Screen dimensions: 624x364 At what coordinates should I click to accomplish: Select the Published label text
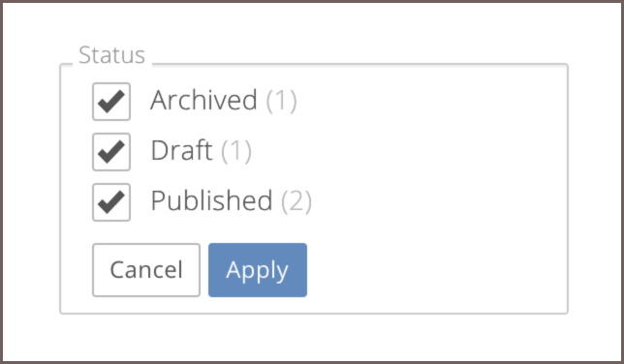[211, 200]
